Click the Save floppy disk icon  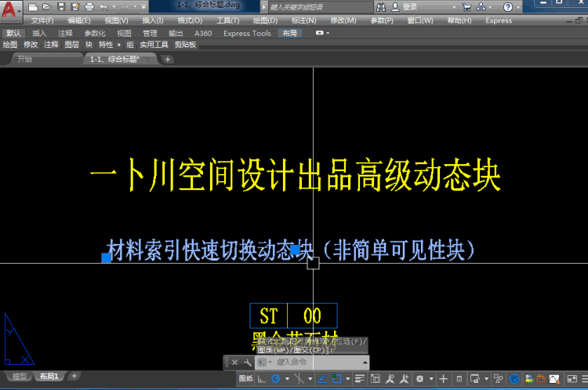tap(61, 7)
